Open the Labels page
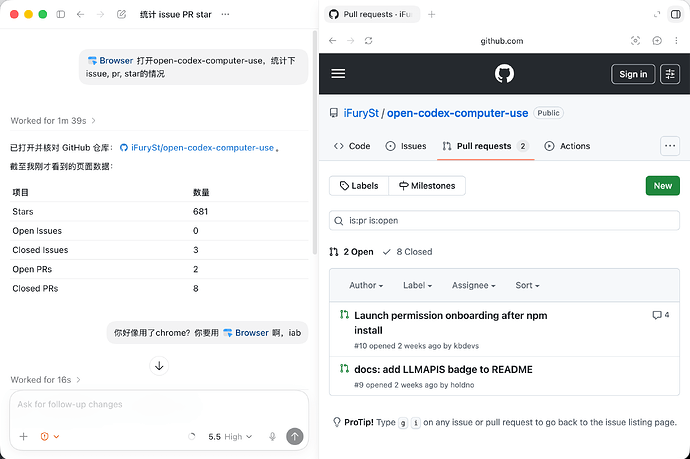This screenshot has width=690, height=459. click(x=359, y=186)
